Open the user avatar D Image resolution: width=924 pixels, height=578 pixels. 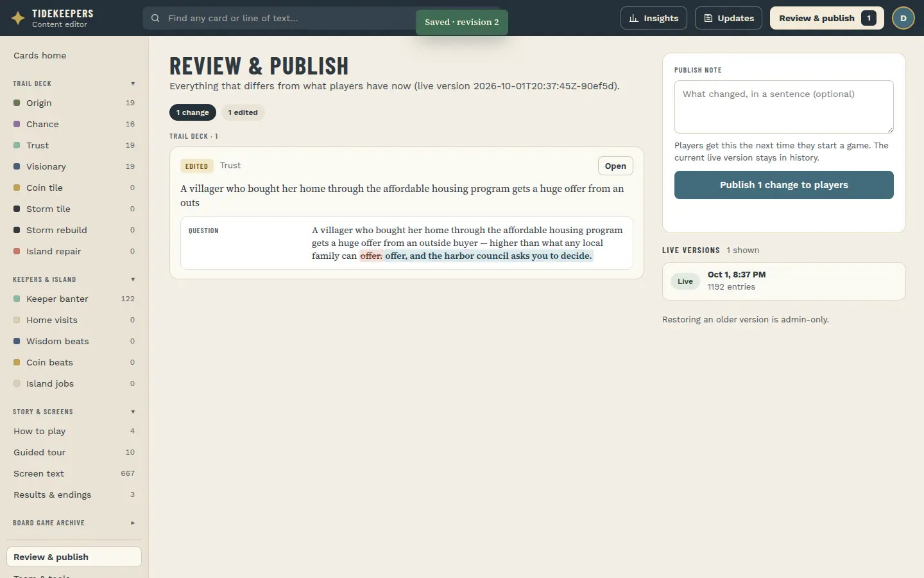pyautogui.click(x=903, y=18)
